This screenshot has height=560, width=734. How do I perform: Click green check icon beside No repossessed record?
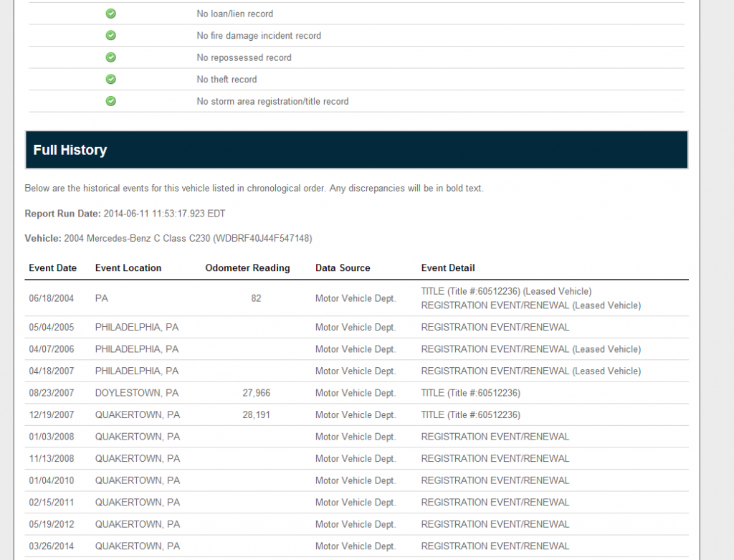[111, 57]
